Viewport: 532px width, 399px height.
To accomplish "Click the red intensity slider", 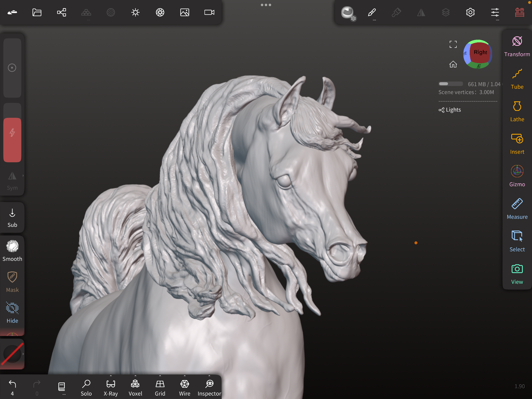I will coord(12,139).
